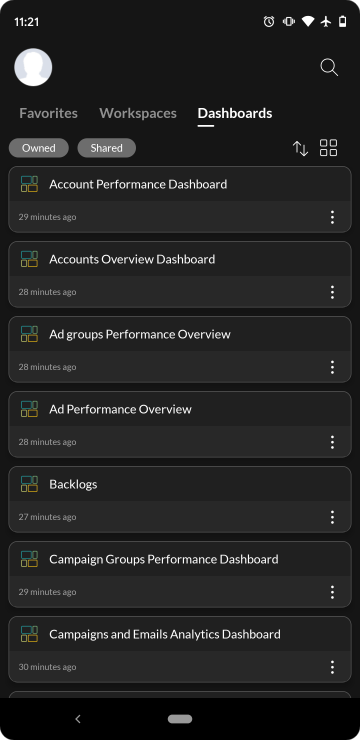Open Campaigns and Emails Analytics Dashboard
This screenshot has height=740, width=360.
[180, 649]
